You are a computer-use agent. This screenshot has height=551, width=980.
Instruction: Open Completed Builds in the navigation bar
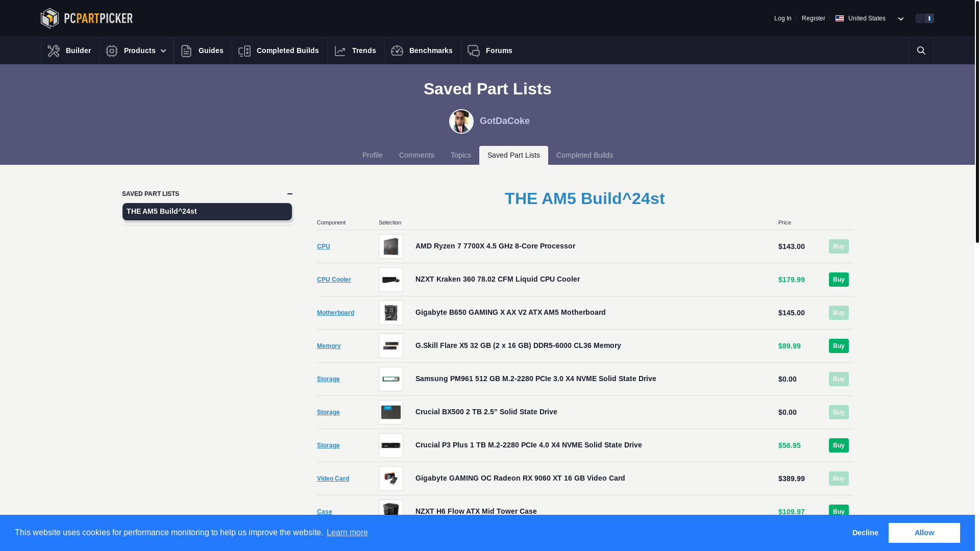point(279,51)
